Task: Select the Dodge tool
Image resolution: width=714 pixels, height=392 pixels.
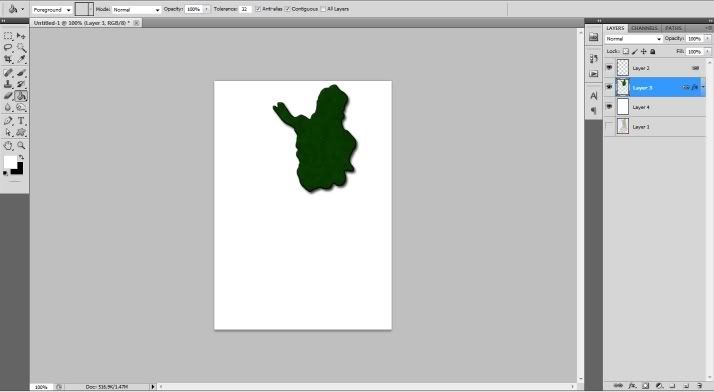Action: [x=21, y=107]
